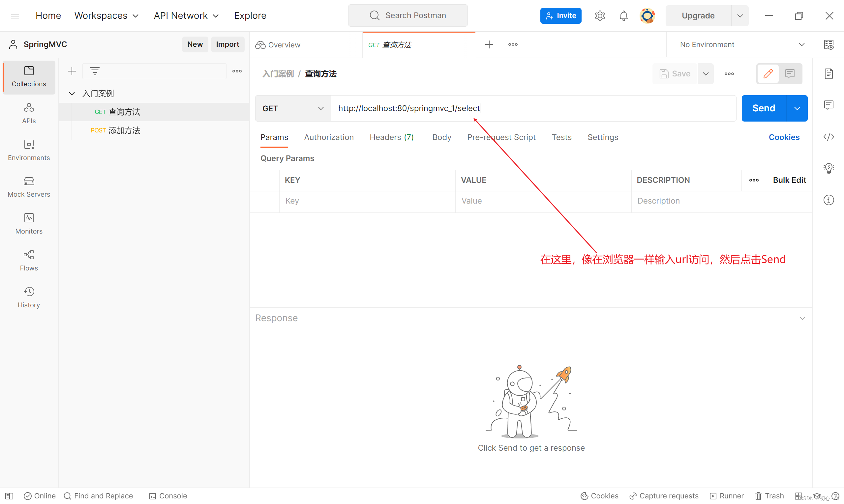
Task: Open the Flows sidebar section
Action: tap(29, 261)
